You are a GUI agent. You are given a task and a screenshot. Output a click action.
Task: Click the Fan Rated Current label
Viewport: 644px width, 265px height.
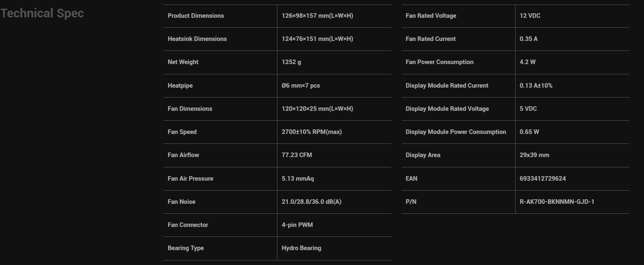point(431,39)
